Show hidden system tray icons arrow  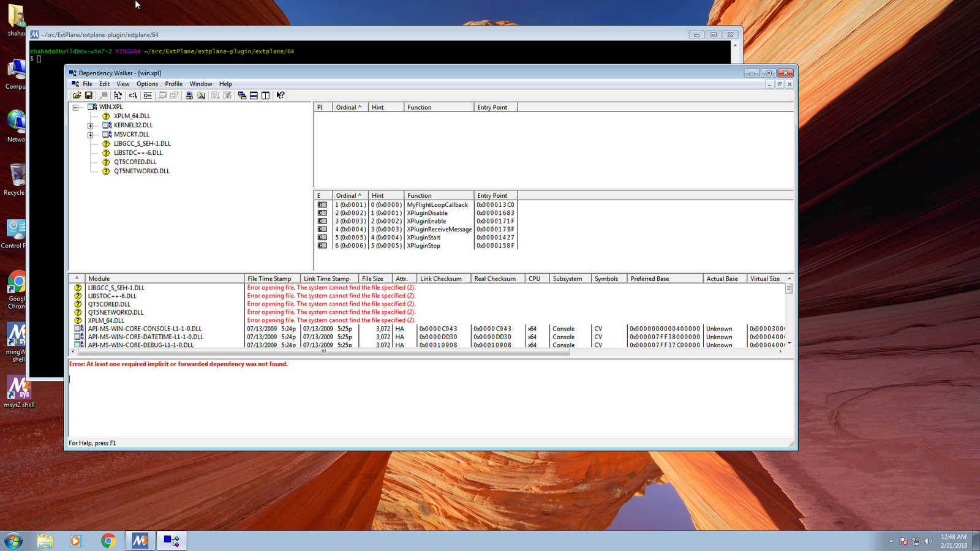tap(891, 541)
